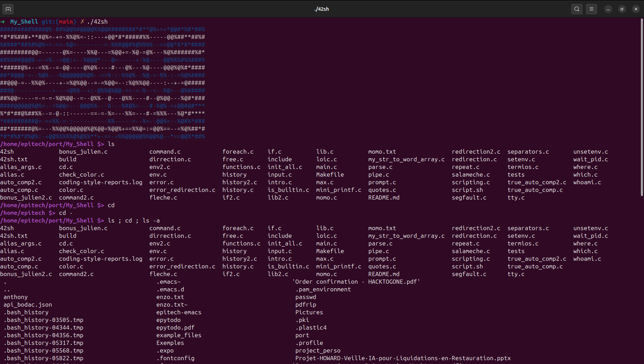Click the .pam_environment entry
Screen dimensions: 644x364
click(x=323, y=289)
